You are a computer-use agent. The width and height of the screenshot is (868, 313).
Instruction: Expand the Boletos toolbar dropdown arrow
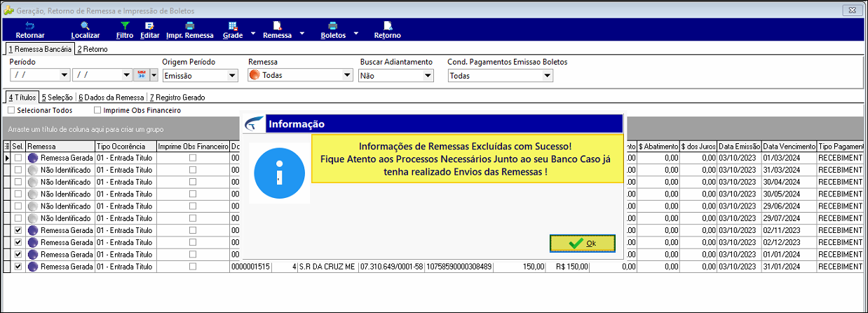pyautogui.click(x=355, y=32)
